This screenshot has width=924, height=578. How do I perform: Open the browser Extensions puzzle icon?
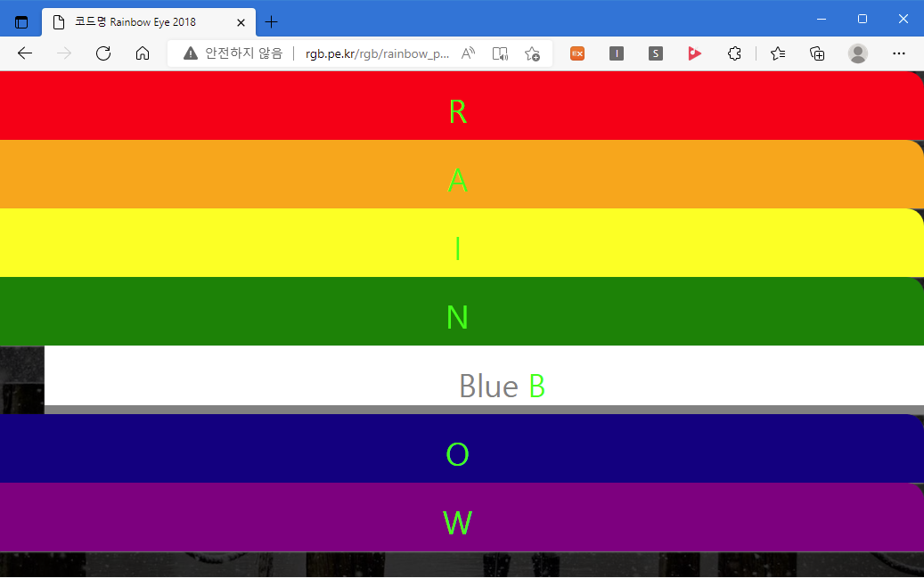pos(734,53)
